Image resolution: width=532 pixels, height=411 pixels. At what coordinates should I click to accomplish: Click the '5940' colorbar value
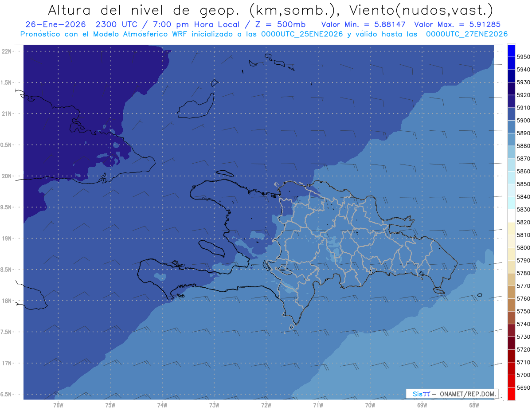tap(523, 70)
